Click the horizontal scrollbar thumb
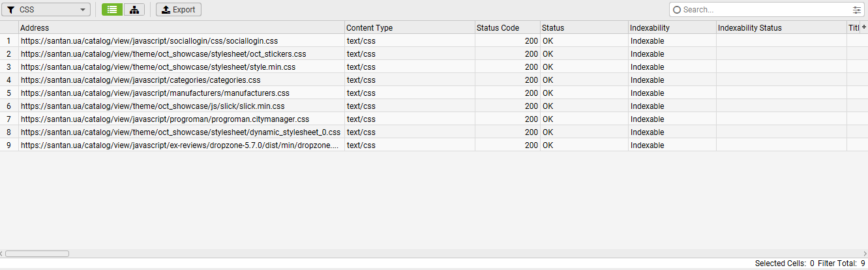 37,254
